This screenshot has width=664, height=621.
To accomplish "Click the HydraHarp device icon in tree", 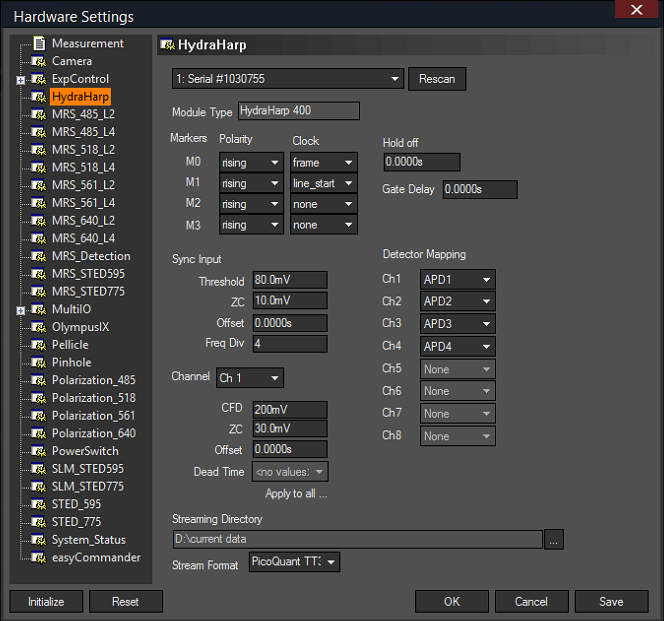I will pyautogui.click(x=39, y=97).
